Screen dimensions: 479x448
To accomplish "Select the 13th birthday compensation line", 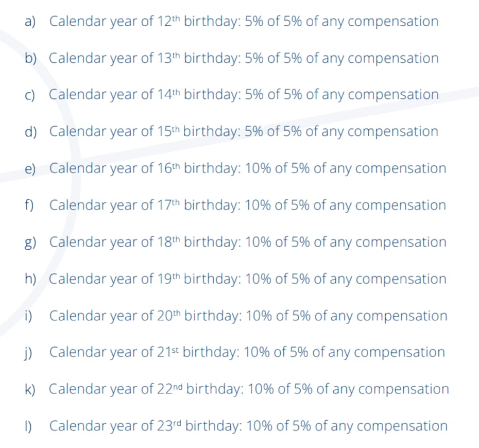I will pyautogui.click(x=244, y=58).
